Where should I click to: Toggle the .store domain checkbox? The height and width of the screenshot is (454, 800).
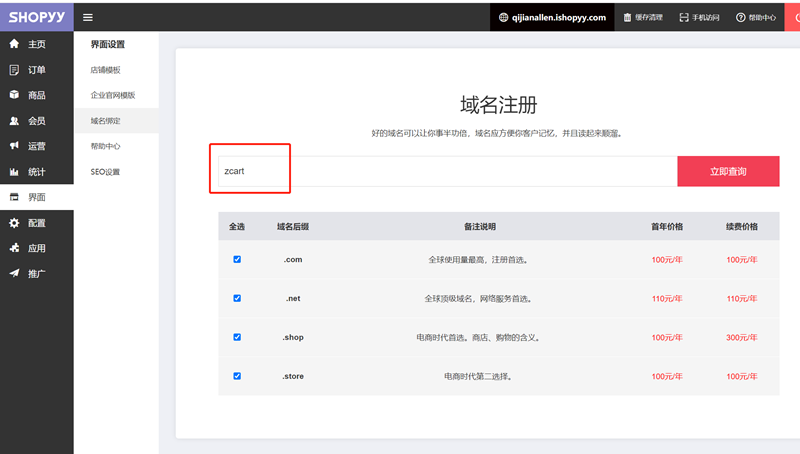[x=237, y=376]
